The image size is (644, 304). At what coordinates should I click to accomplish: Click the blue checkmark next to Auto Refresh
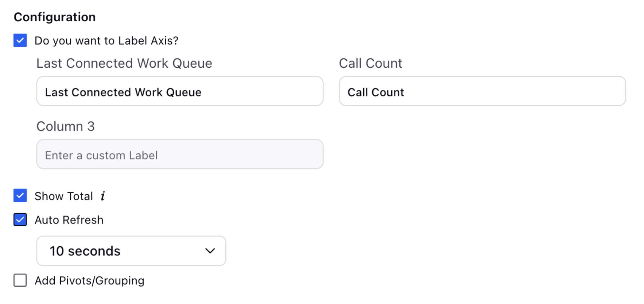click(x=20, y=220)
